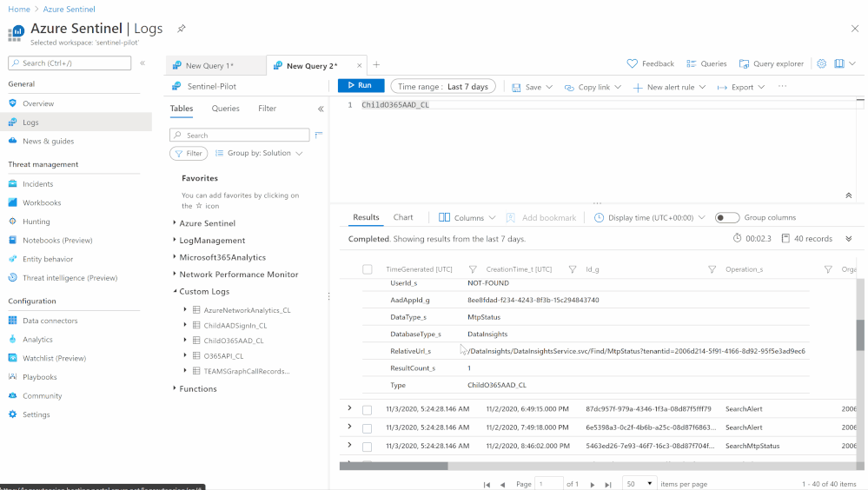Click the page number field

[548, 484]
